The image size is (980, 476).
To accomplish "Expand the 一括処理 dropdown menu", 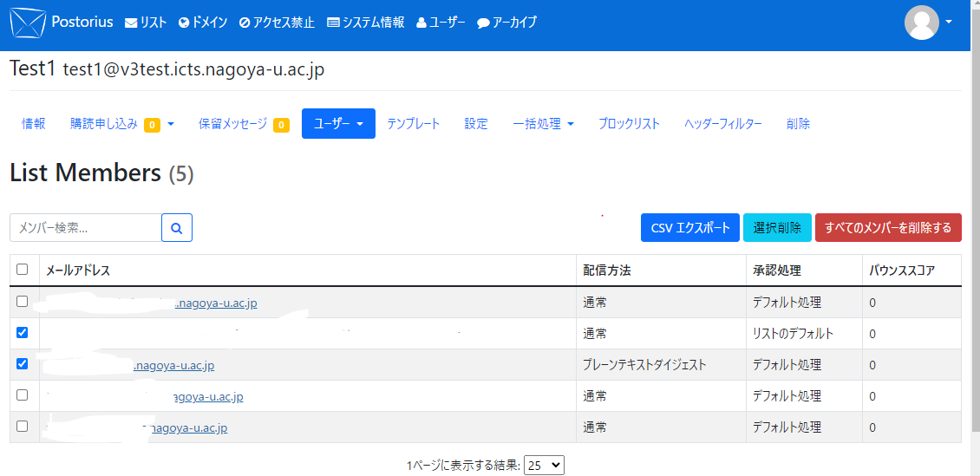I will coord(543,124).
